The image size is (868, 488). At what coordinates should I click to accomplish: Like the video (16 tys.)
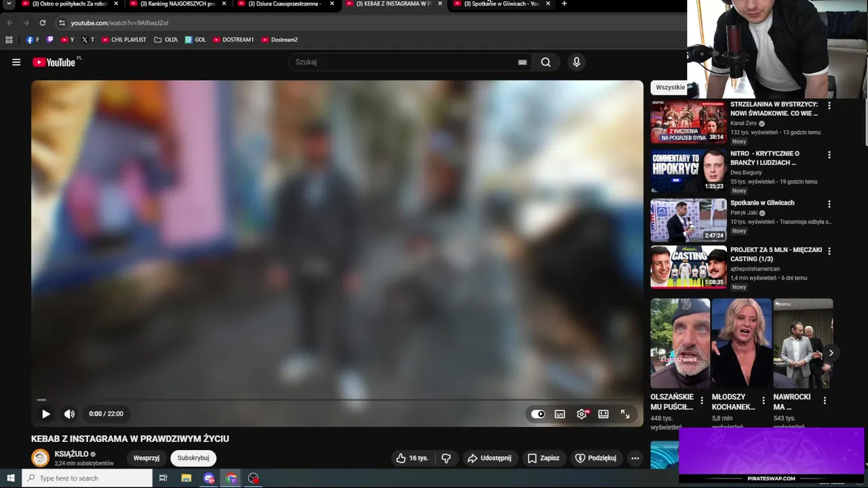(412, 458)
